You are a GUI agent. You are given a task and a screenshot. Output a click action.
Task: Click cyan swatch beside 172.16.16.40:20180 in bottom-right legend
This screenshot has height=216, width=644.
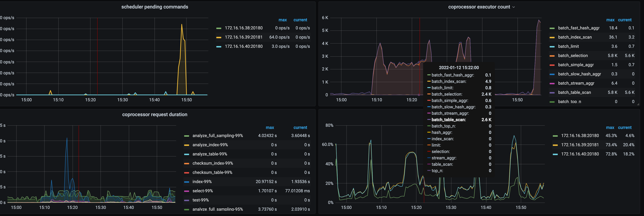tap(555, 154)
